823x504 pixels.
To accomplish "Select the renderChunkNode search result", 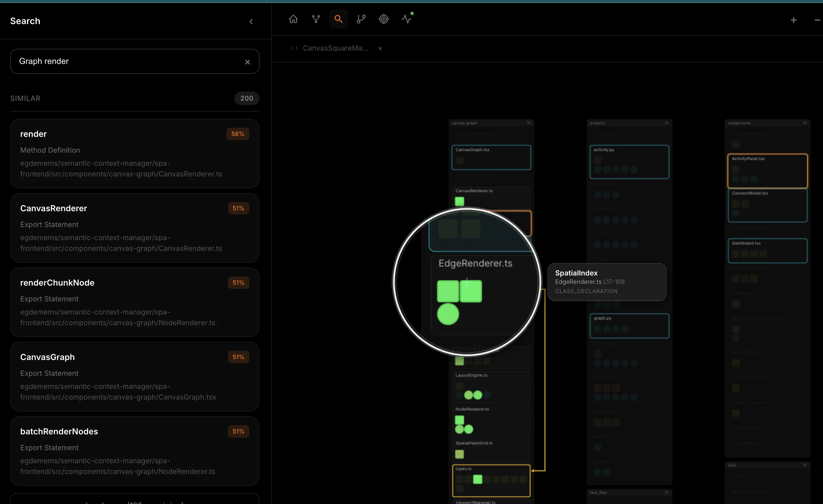I will tap(134, 302).
